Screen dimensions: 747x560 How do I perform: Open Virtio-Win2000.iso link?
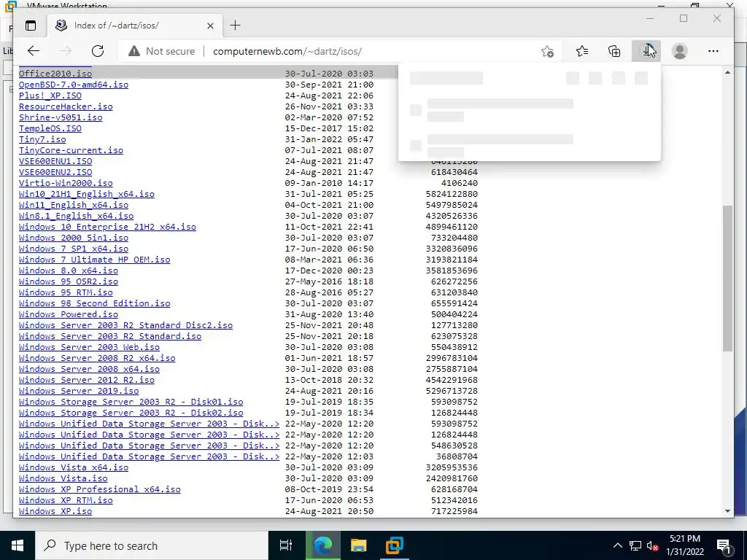point(66,183)
